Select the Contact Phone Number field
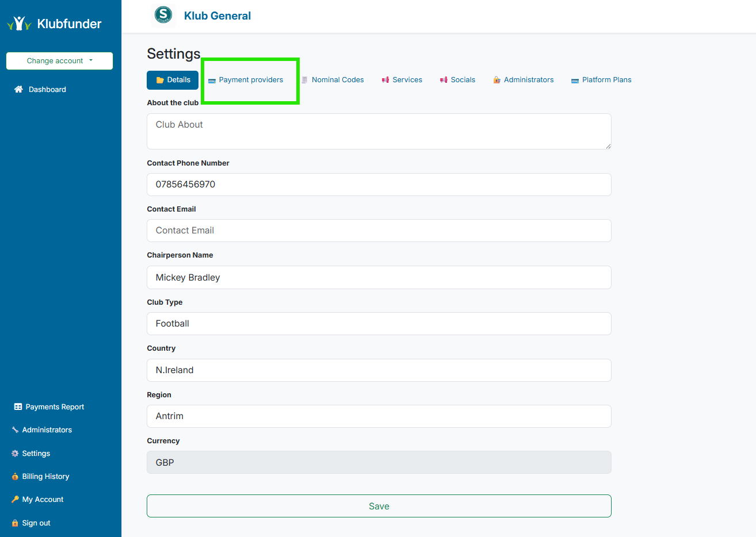756x537 pixels. [379, 184]
